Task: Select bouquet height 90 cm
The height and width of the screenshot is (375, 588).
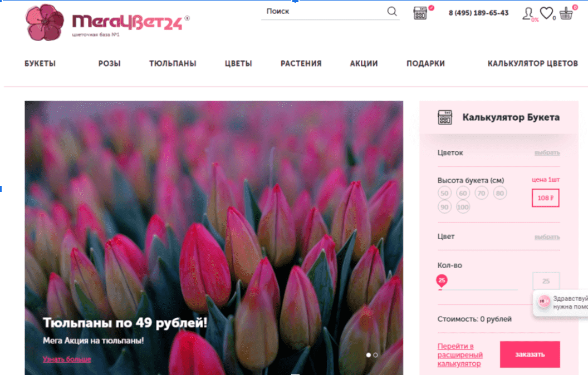Action: pyautogui.click(x=444, y=207)
